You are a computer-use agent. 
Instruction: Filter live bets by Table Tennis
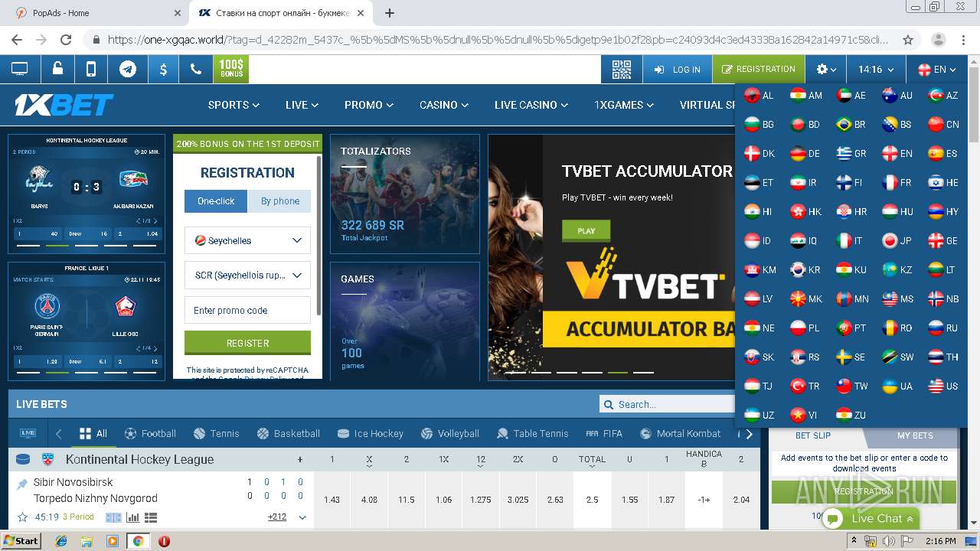click(533, 433)
